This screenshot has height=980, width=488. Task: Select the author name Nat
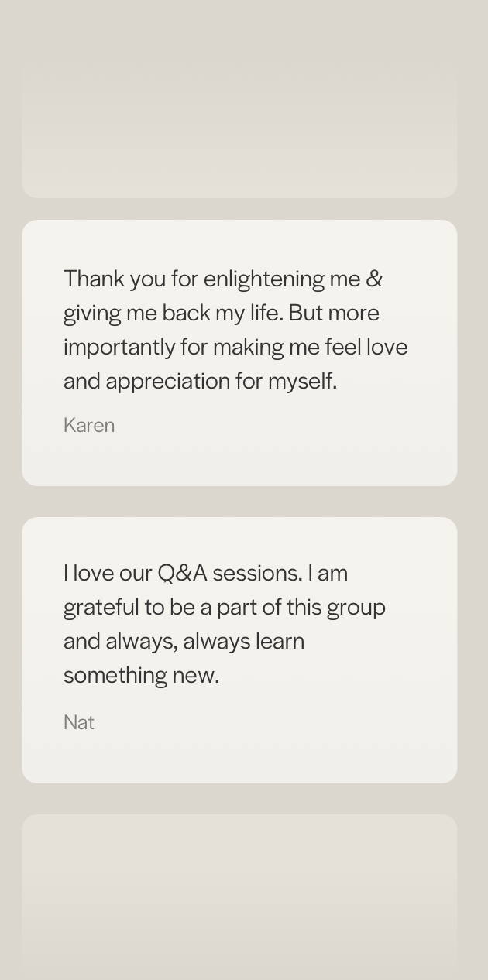click(79, 722)
